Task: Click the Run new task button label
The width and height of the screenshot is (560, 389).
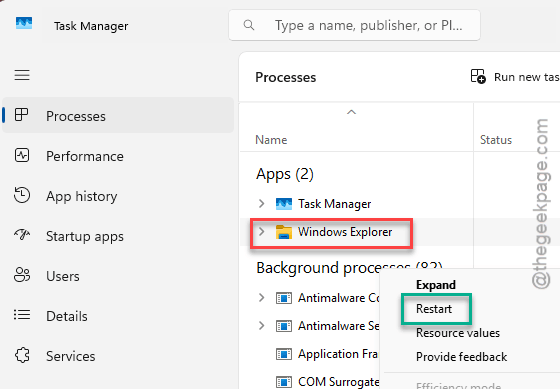Action: pyautogui.click(x=526, y=77)
